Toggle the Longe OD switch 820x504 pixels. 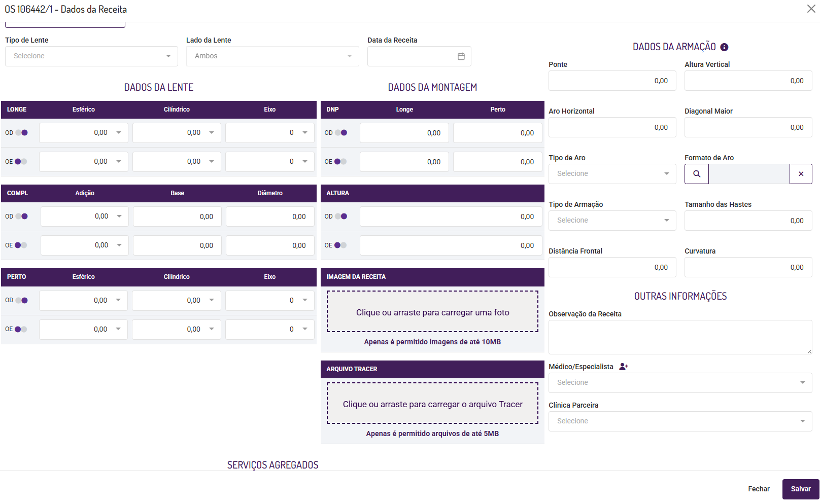click(21, 133)
